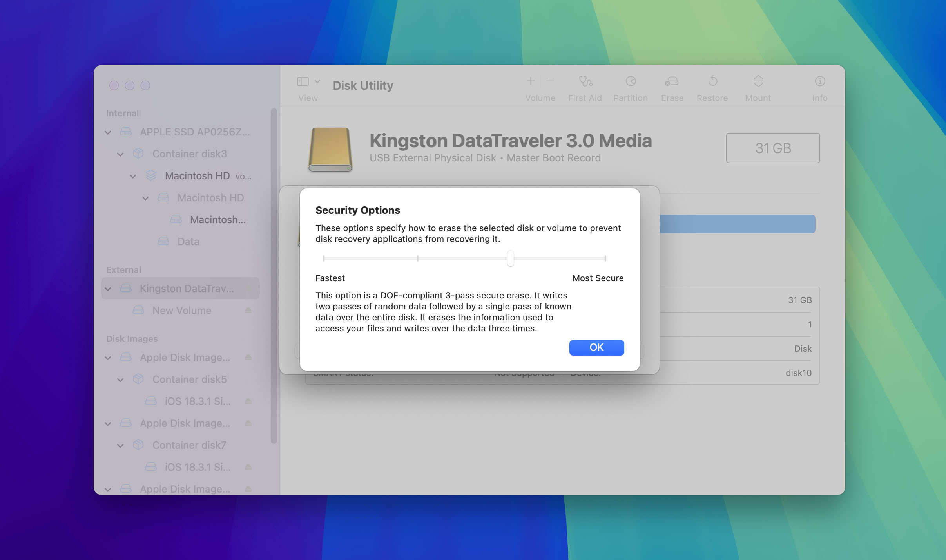Click the Fastest label
This screenshot has height=560, width=946.
(x=330, y=278)
